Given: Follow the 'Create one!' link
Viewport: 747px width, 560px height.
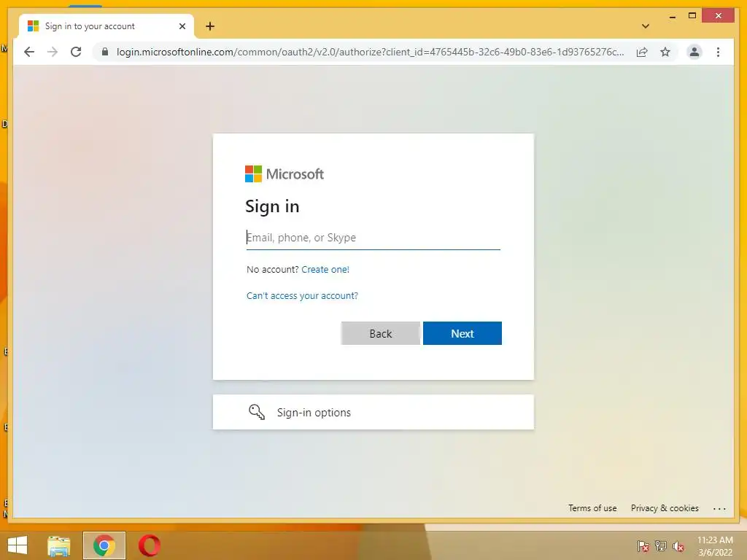Looking at the screenshot, I should click(325, 270).
